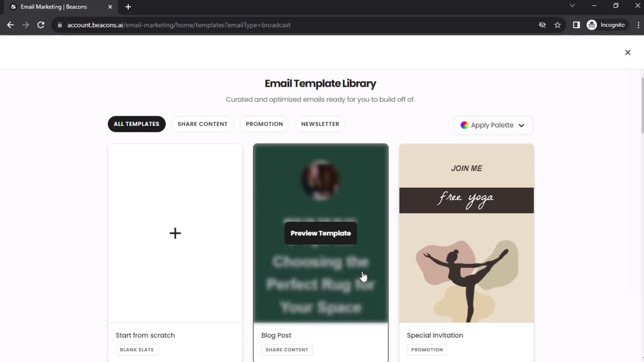Click the Blog Post Preview Template button
Screen dimensions: 644x362
pyautogui.click(x=320, y=233)
